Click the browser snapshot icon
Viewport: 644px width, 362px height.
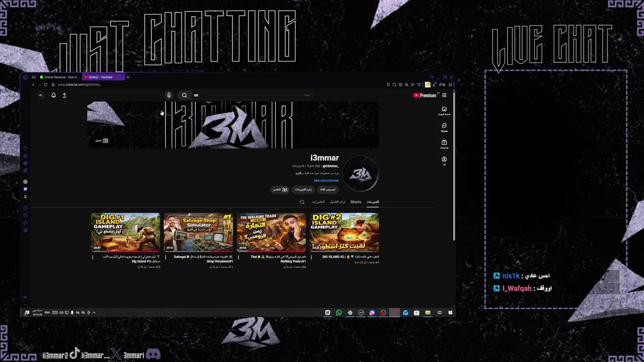click(x=394, y=84)
